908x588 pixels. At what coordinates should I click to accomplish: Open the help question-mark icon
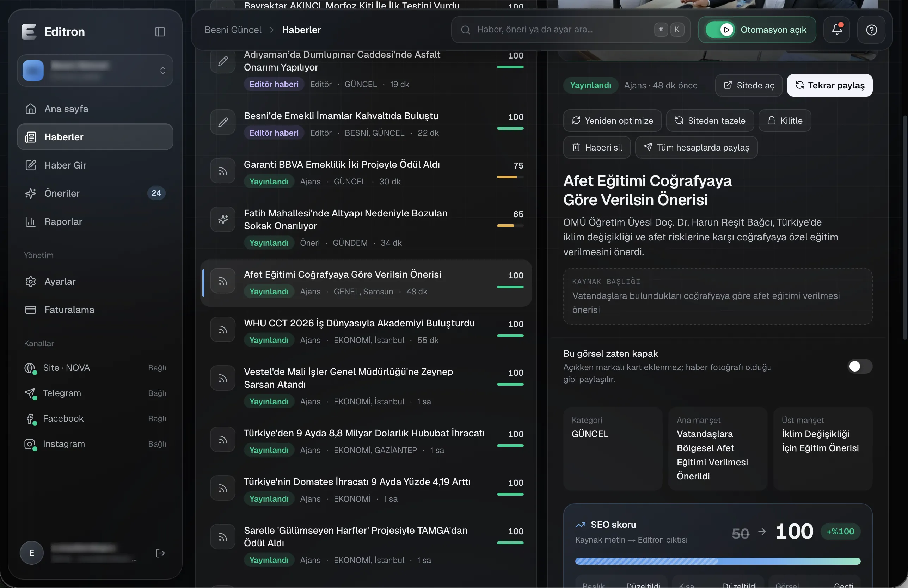[871, 29]
